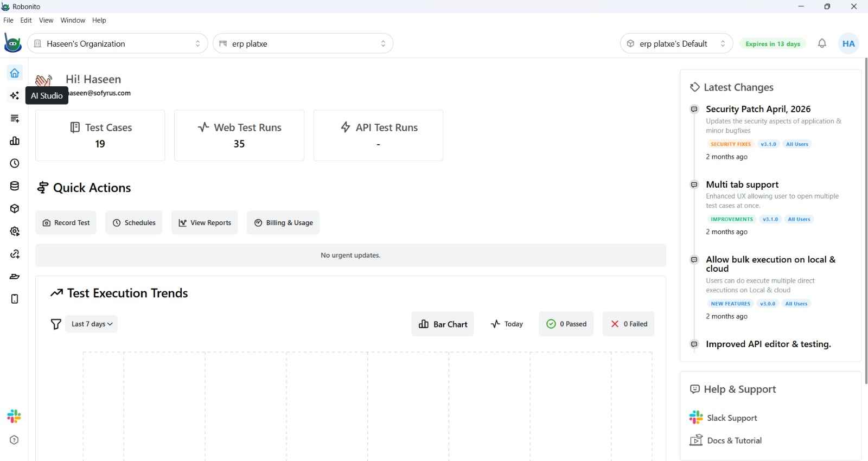Open the cube icon in sidebar
The height and width of the screenshot is (461, 868).
coord(15,209)
